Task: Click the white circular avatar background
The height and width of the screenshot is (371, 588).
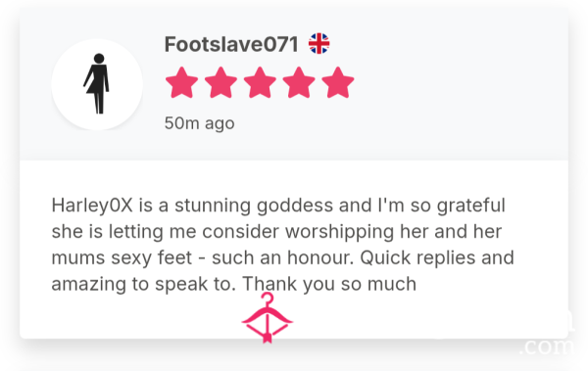Action: [97, 84]
